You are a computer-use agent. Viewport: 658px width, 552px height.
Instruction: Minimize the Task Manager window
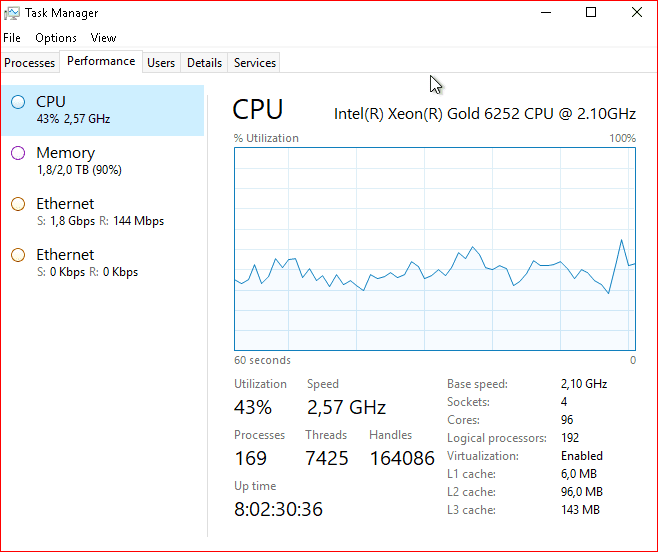coord(545,13)
